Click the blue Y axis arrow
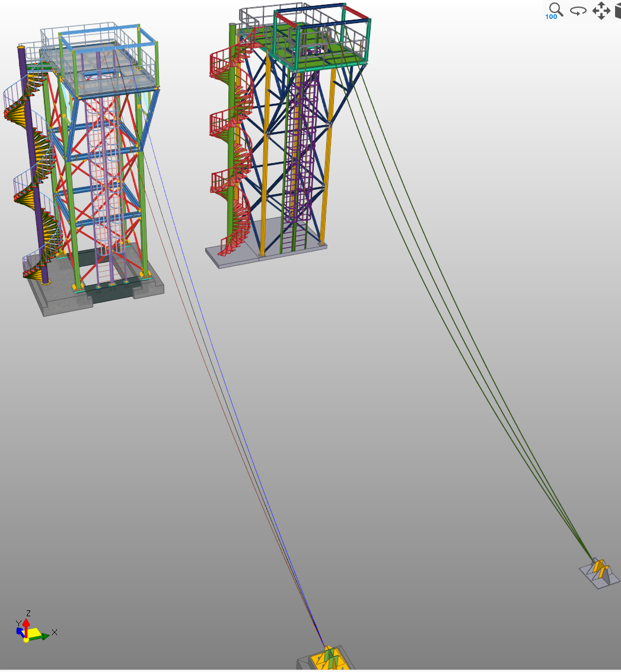Image resolution: width=621 pixels, height=672 pixels. [x=20, y=630]
